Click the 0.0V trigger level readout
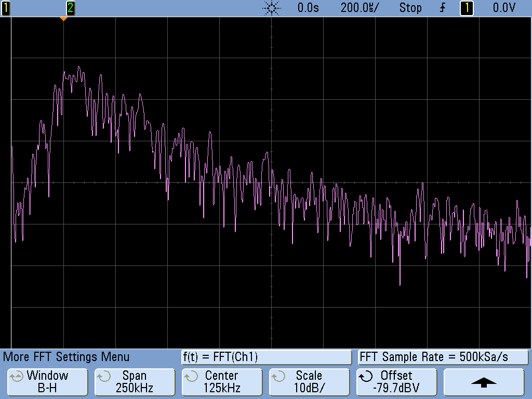This screenshot has height=399, width=532. [x=504, y=8]
